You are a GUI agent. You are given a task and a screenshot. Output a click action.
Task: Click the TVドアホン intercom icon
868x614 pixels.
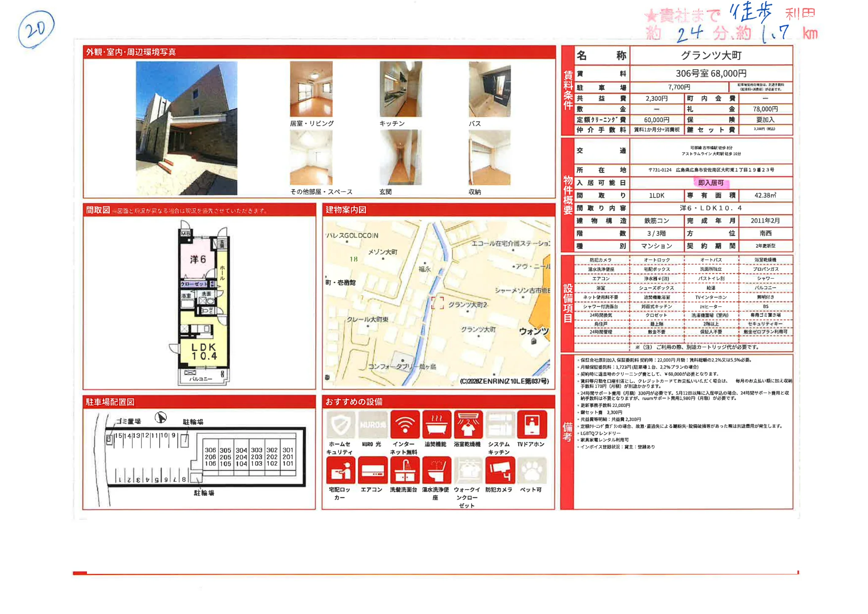[x=532, y=425]
